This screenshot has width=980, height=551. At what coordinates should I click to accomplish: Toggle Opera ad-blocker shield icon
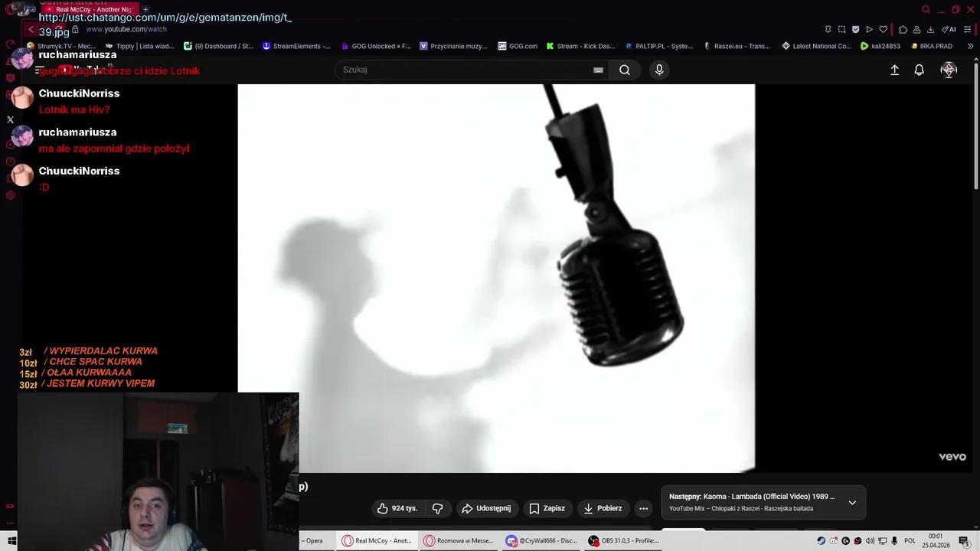(x=855, y=29)
